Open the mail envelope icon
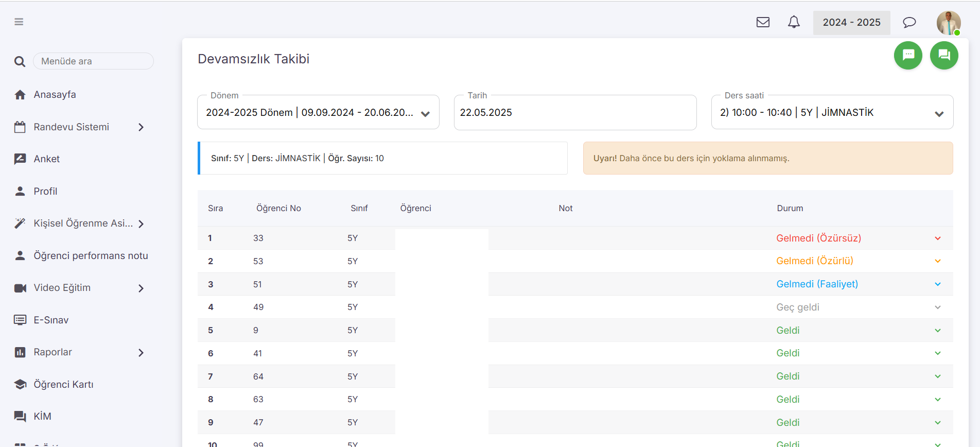The image size is (980, 447). coord(763,22)
